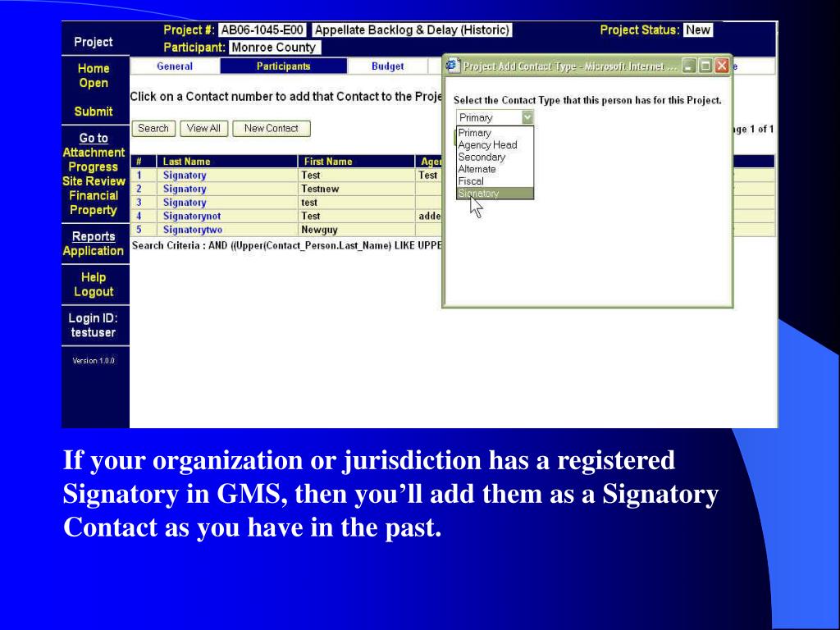The height and width of the screenshot is (630, 840).
Task: Choose Alternate from the dropdown list
Action: pos(495,169)
